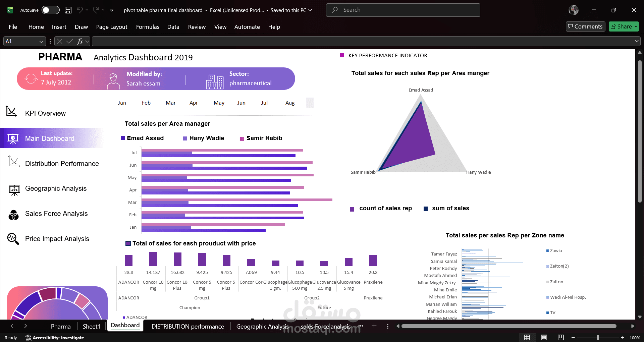Open the Geographic Analysis sidebar item icon
This screenshot has width=644, height=342.
click(x=14, y=189)
